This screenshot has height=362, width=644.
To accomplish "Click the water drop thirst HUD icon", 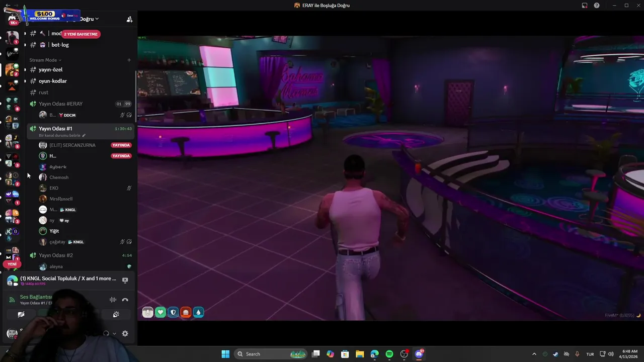I will (198, 312).
